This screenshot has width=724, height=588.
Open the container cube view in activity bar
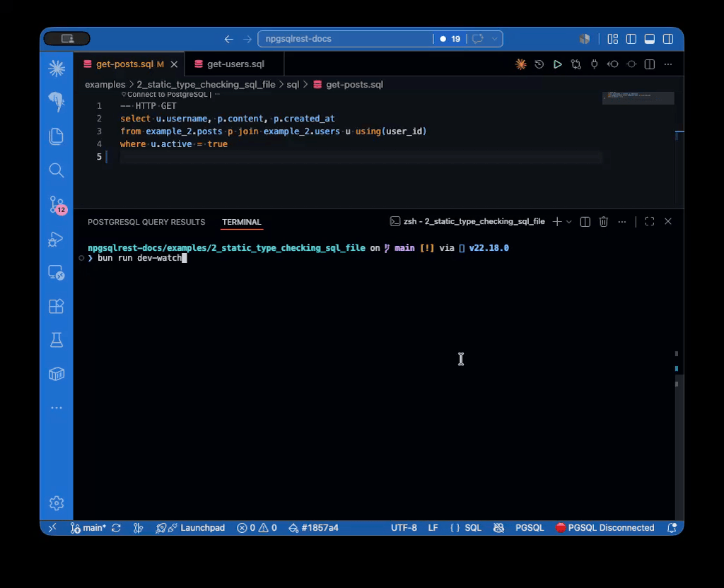click(57, 374)
